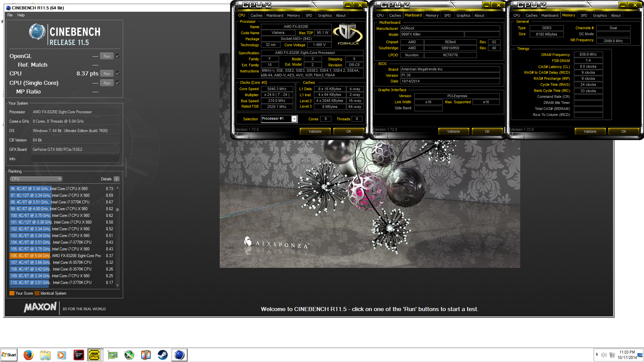
Task: Open the green circuit board taskbar icon
Action: point(113,355)
